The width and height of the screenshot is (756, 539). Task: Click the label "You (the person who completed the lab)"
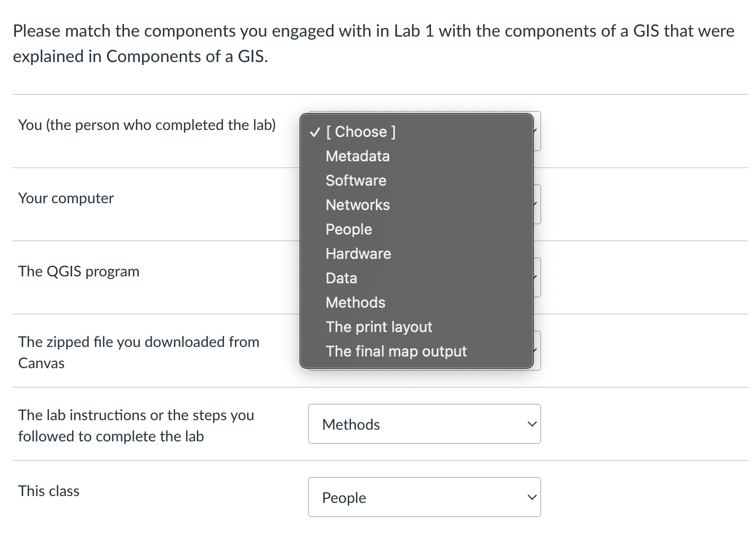(x=147, y=125)
